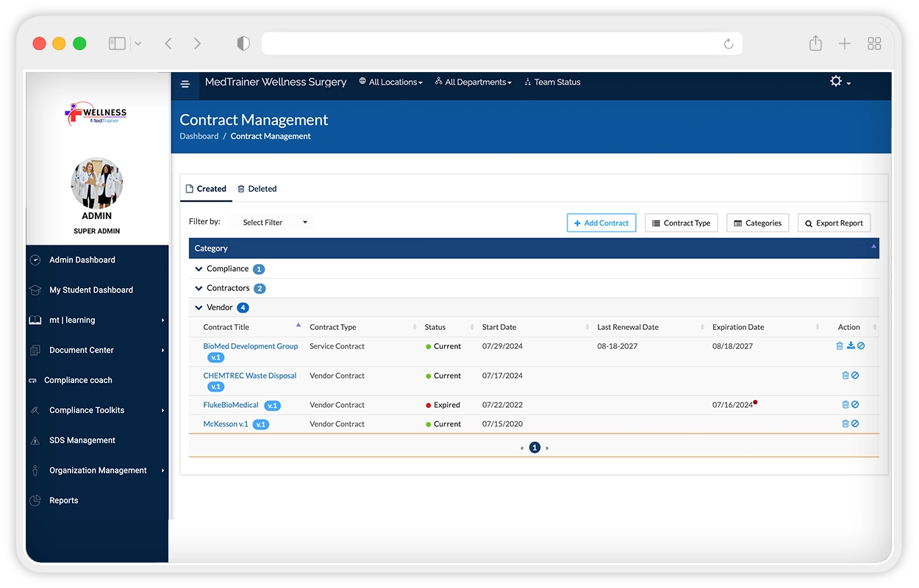Expand the Compliance category
This screenshot has width=919, height=588.
point(199,269)
